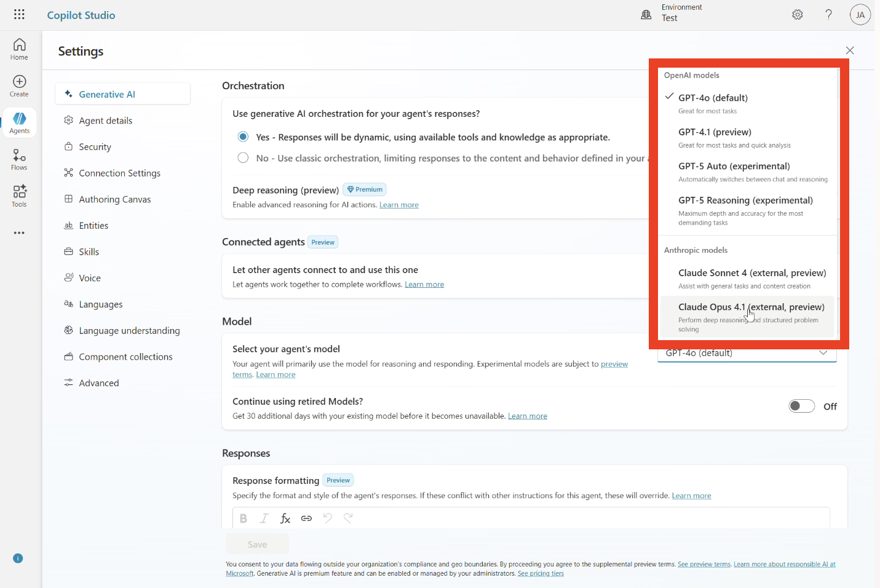Image resolution: width=880 pixels, height=588 pixels.
Task: Choose GPT-4.1 (preview) model option
Action: [x=747, y=138]
